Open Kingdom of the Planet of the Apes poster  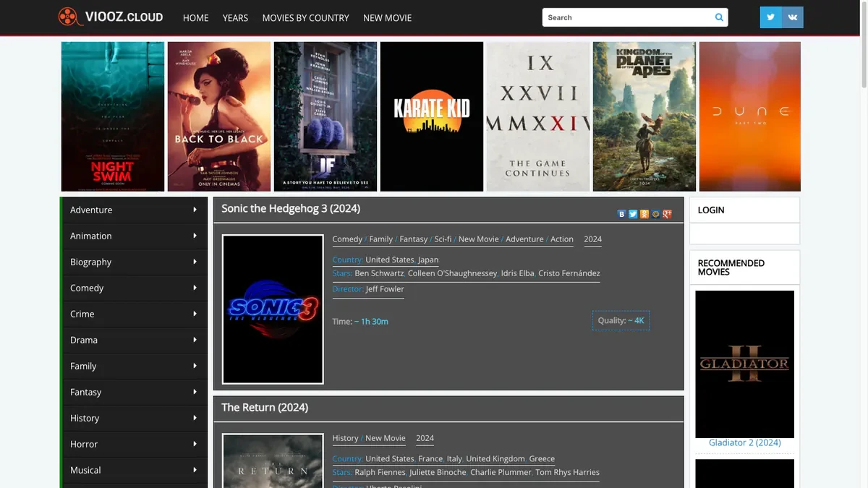point(644,116)
